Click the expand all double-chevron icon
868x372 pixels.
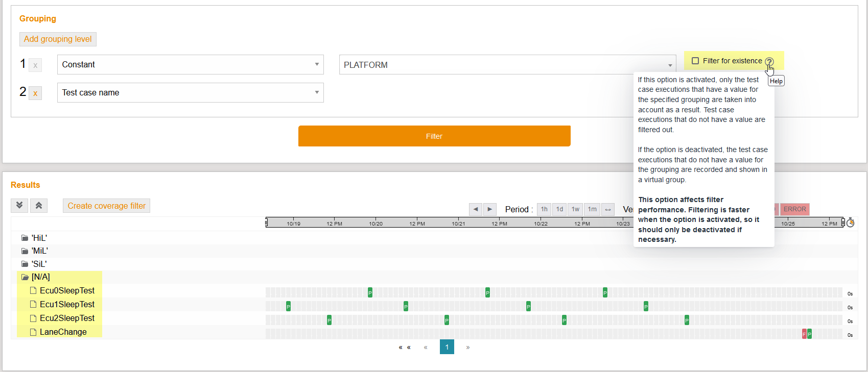(19, 205)
